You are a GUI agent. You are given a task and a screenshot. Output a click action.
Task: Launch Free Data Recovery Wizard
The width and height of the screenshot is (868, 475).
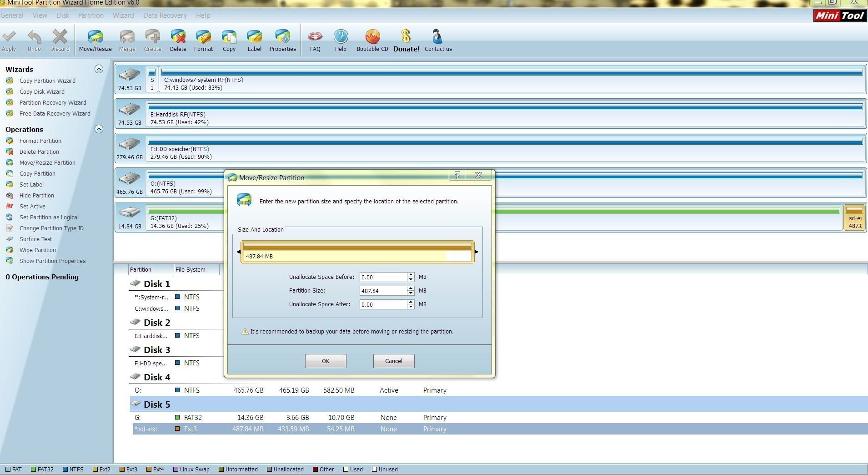tap(55, 113)
